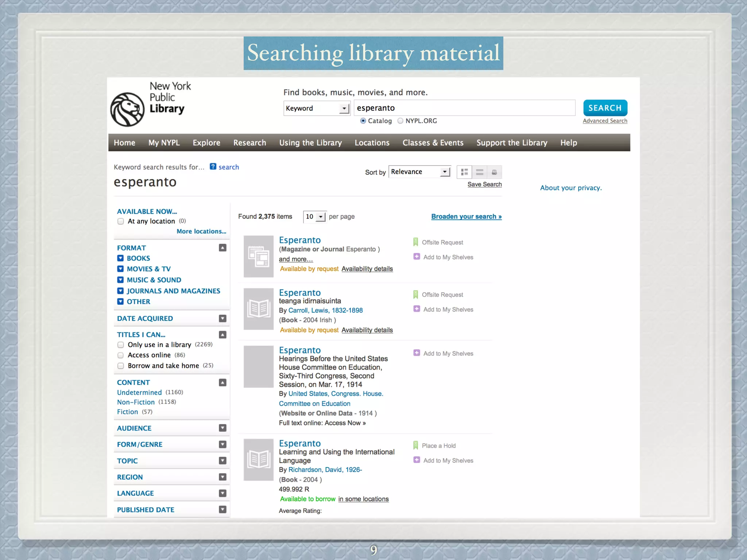The height and width of the screenshot is (560, 747).
Task: Expand the FORM/GENRE filter section
Action: pyautogui.click(x=222, y=444)
